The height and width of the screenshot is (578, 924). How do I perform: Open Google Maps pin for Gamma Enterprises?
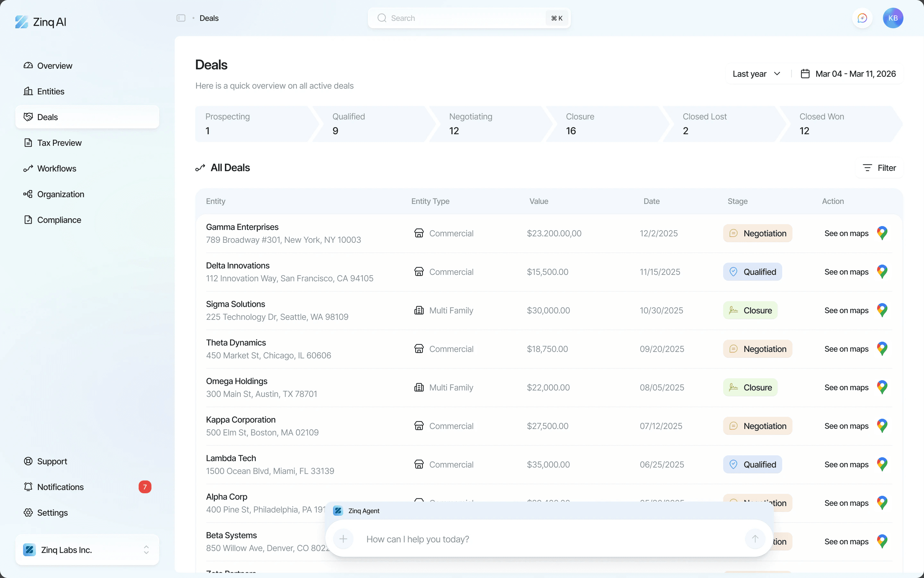point(882,233)
